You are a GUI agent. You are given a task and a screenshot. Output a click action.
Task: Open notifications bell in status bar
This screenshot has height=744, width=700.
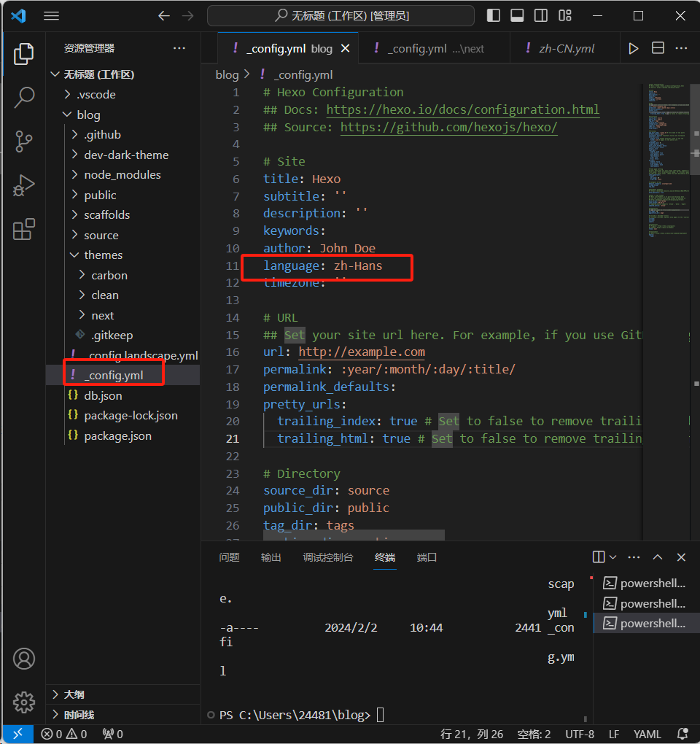coord(683,734)
